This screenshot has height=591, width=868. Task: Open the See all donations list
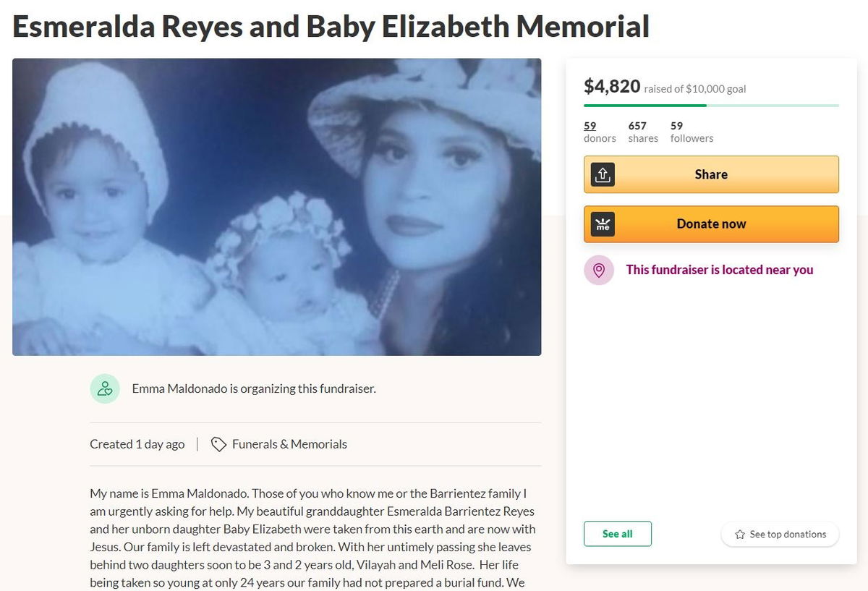point(617,534)
